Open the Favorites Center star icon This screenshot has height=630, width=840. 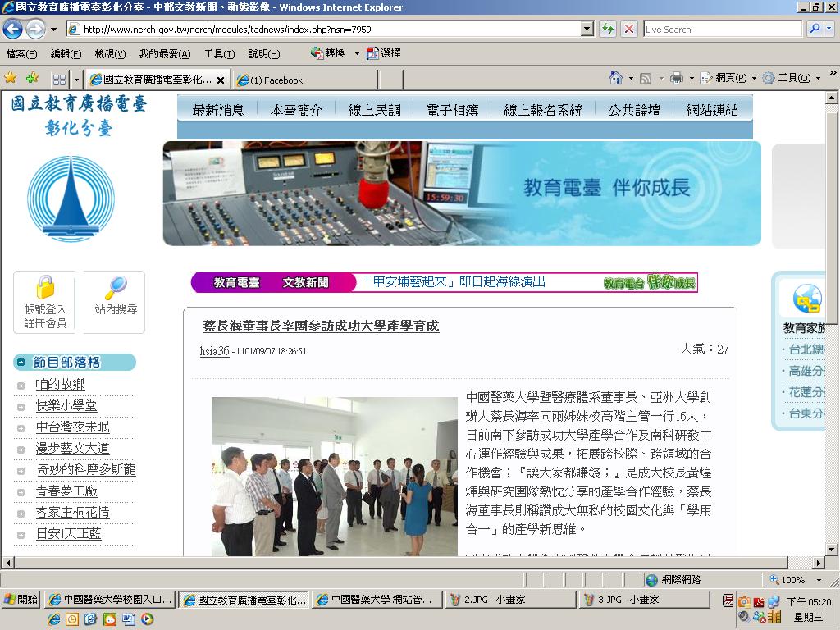pyautogui.click(x=10, y=78)
